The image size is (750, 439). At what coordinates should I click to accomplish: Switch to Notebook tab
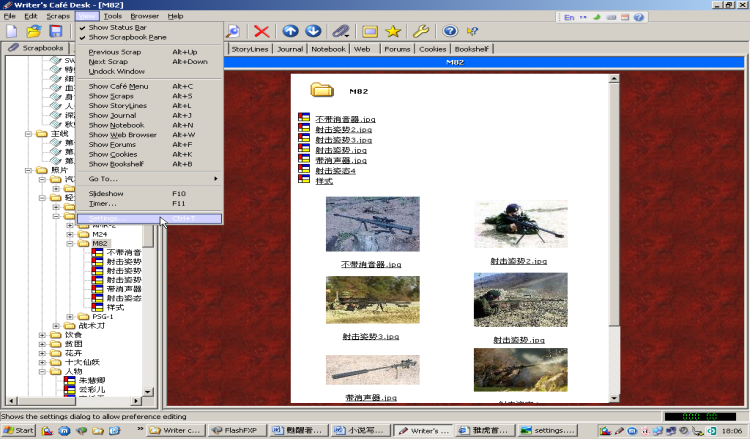(x=328, y=49)
